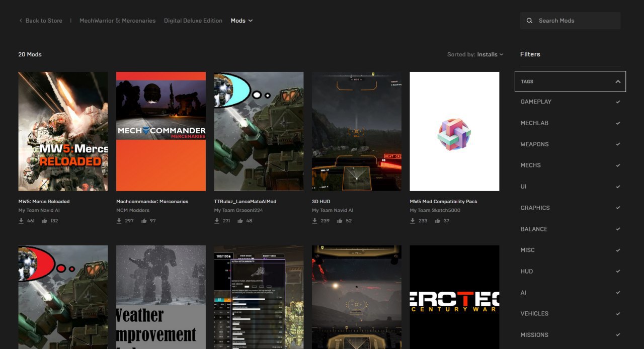644x349 pixels.
Task: Open the Ultra Autocannon stats panel thumbnail
Action: [259, 297]
